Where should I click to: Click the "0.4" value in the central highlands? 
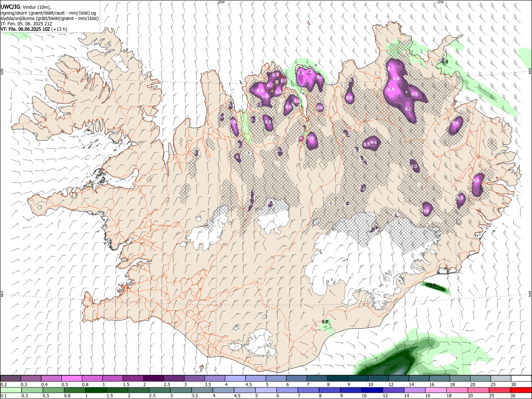tap(374, 142)
